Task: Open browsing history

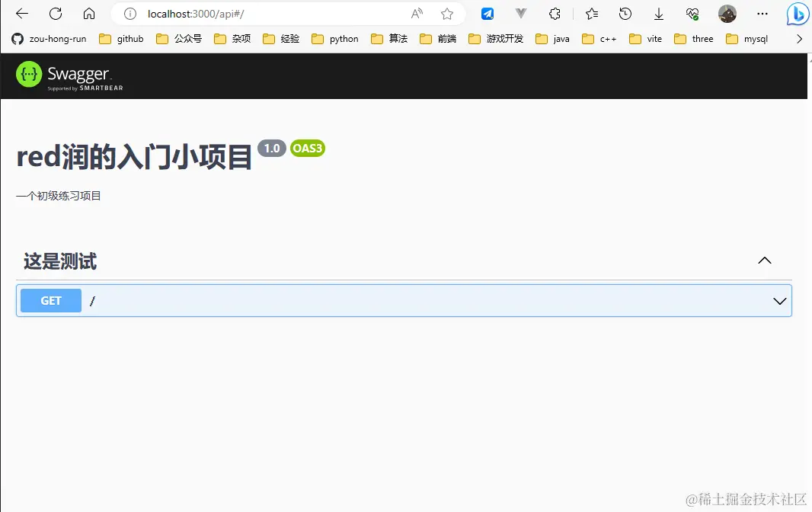Action: [x=625, y=14]
